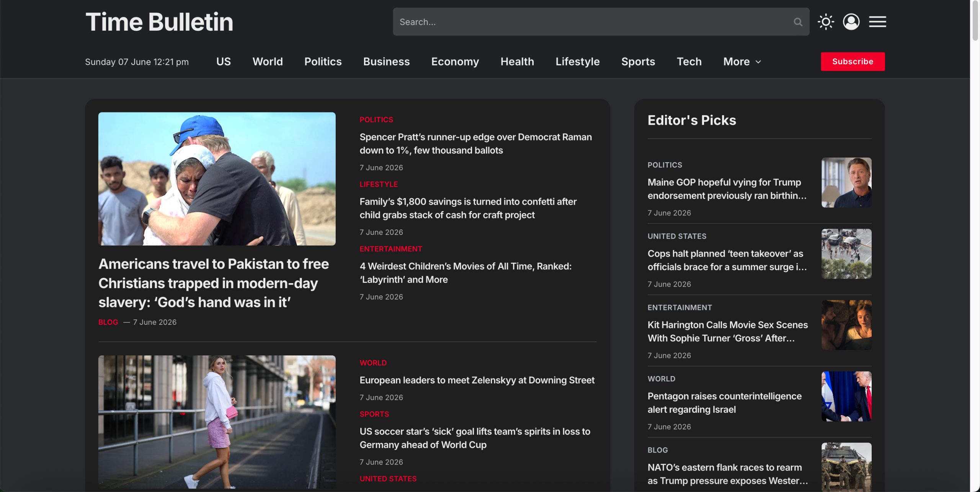980x492 pixels.
Task: Open the red WORLD category label
Action: tap(373, 363)
